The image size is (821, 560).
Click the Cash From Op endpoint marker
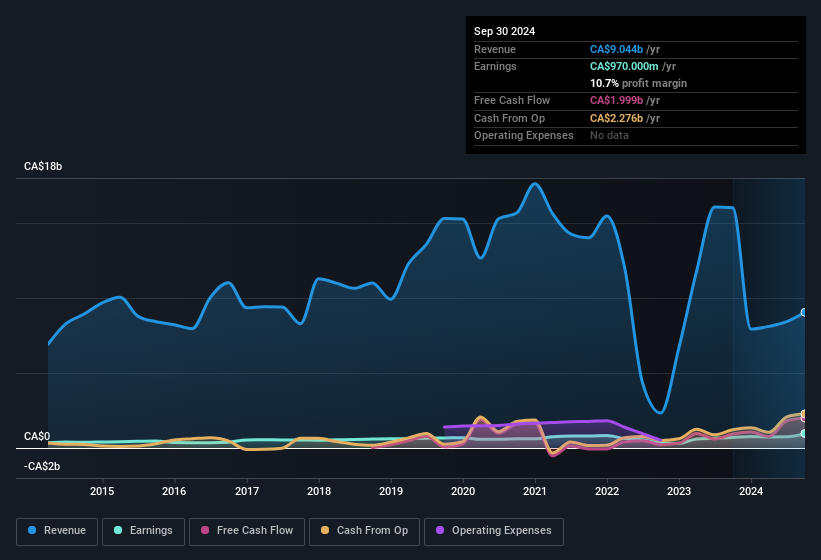[x=803, y=414]
